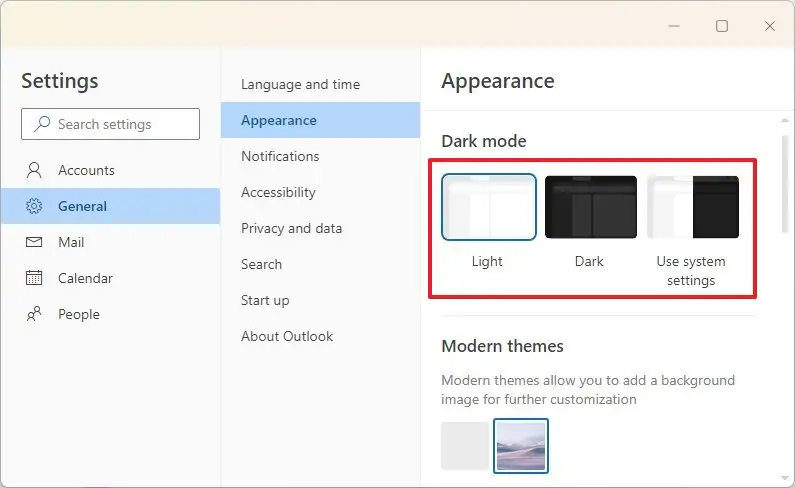Click the General gear icon

[x=35, y=206]
